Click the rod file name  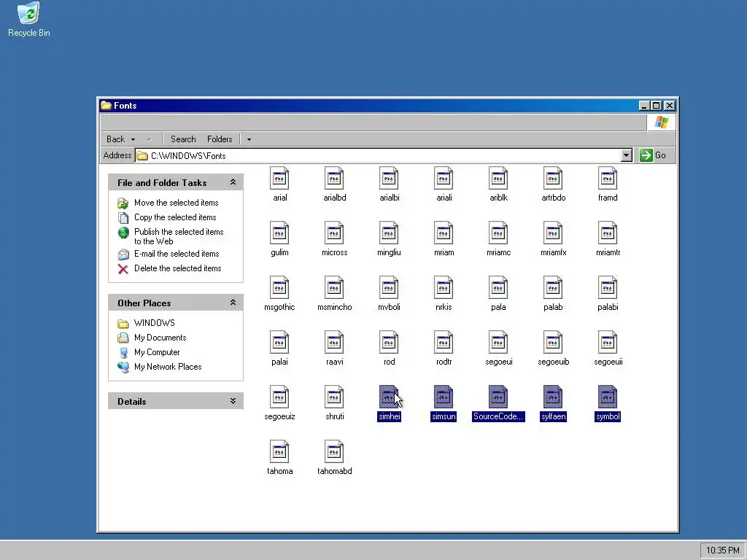click(x=390, y=362)
